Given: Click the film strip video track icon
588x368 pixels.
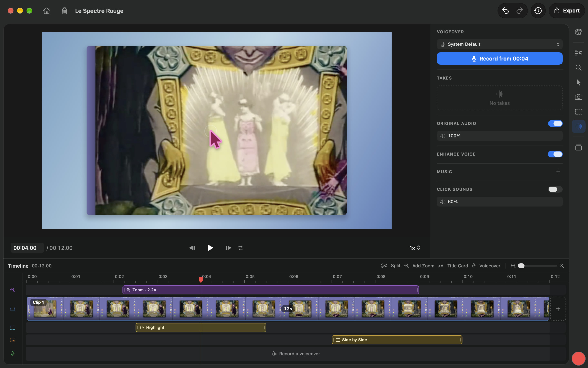Looking at the screenshot, I should [13, 309].
